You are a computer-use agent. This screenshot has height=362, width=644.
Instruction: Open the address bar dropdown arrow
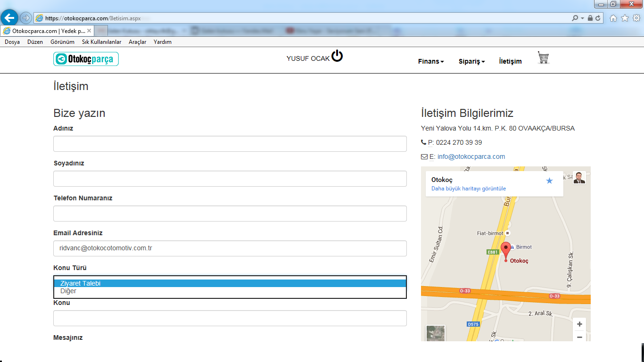[x=582, y=18]
